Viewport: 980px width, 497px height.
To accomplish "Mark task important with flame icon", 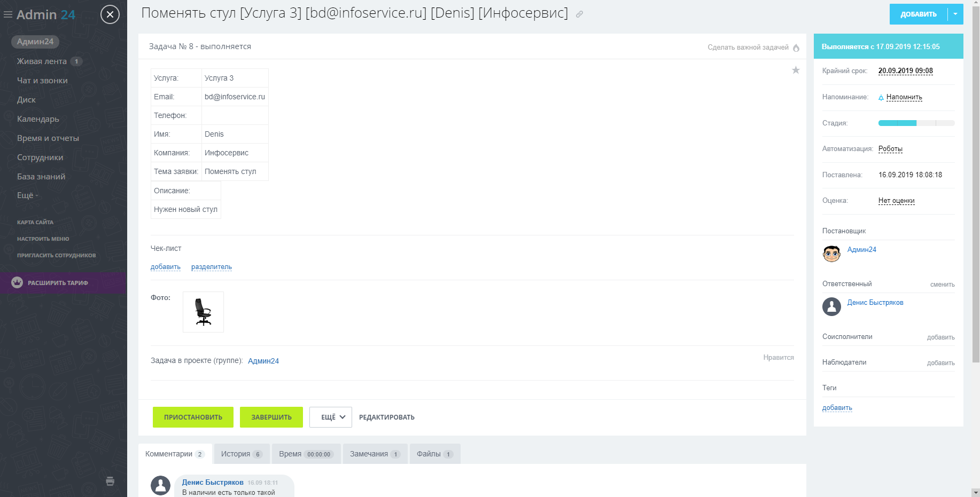I will [x=796, y=48].
